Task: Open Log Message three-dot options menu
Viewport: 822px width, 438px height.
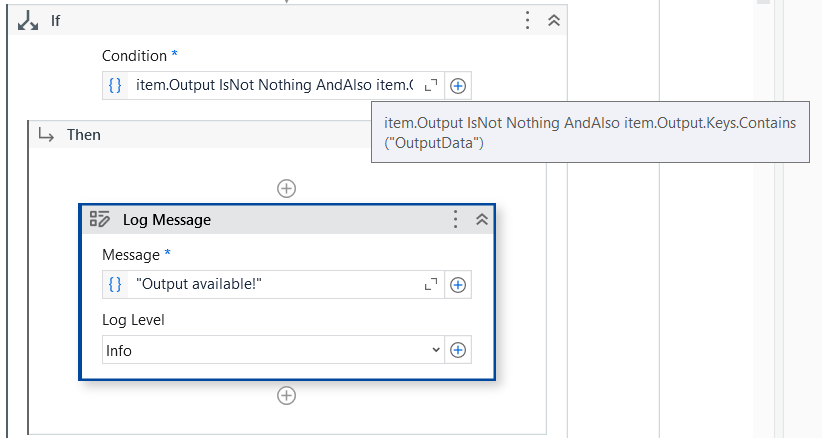Action: click(456, 220)
